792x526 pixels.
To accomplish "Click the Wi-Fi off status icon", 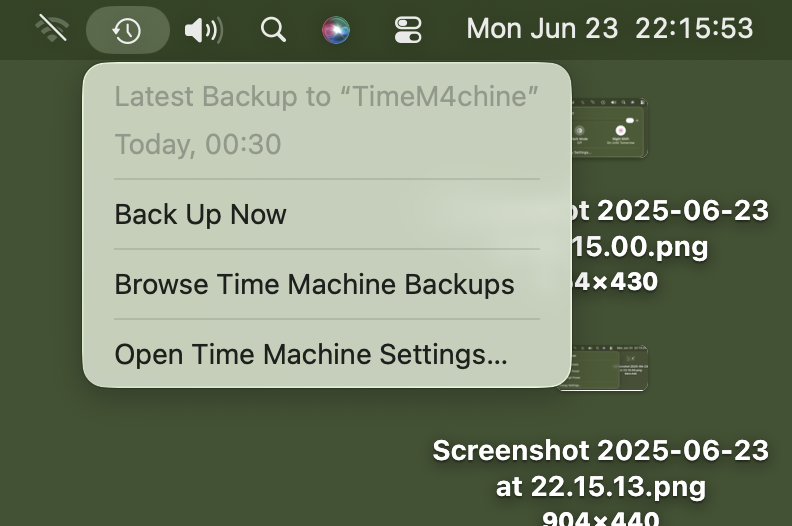I will (x=51, y=29).
